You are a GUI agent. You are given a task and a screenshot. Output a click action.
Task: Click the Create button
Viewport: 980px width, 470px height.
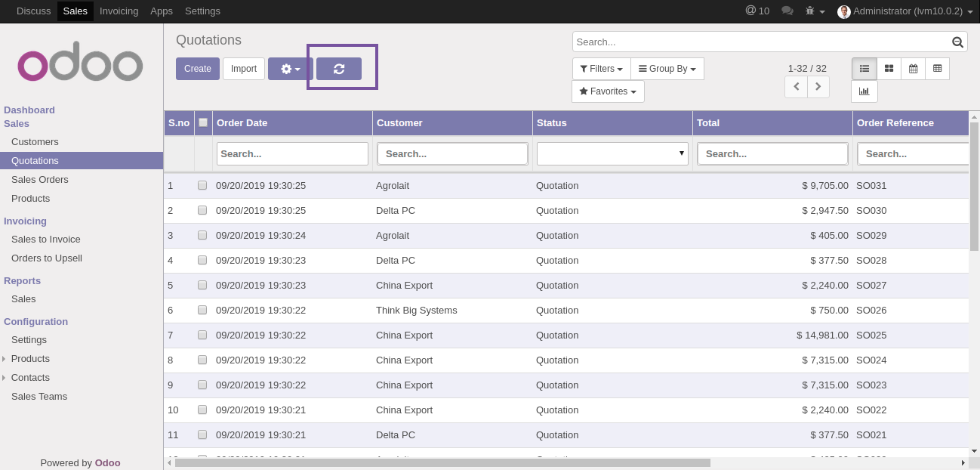[198, 69]
